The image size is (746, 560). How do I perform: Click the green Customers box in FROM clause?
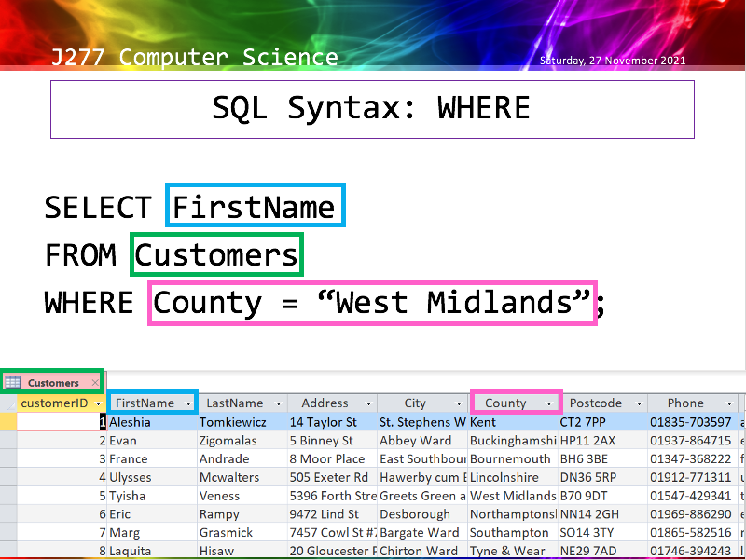pyautogui.click(x=216, y=254)
